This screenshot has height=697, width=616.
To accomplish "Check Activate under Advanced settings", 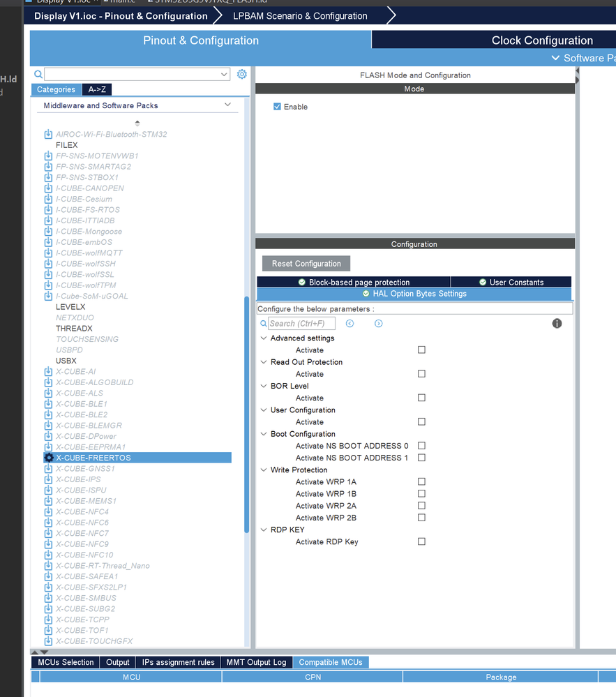I will tap(421, 350).
